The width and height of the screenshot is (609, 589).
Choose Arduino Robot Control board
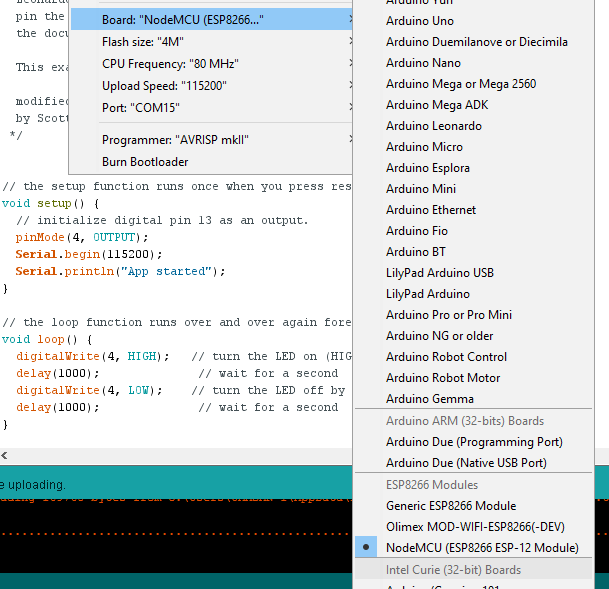point(474,356)
